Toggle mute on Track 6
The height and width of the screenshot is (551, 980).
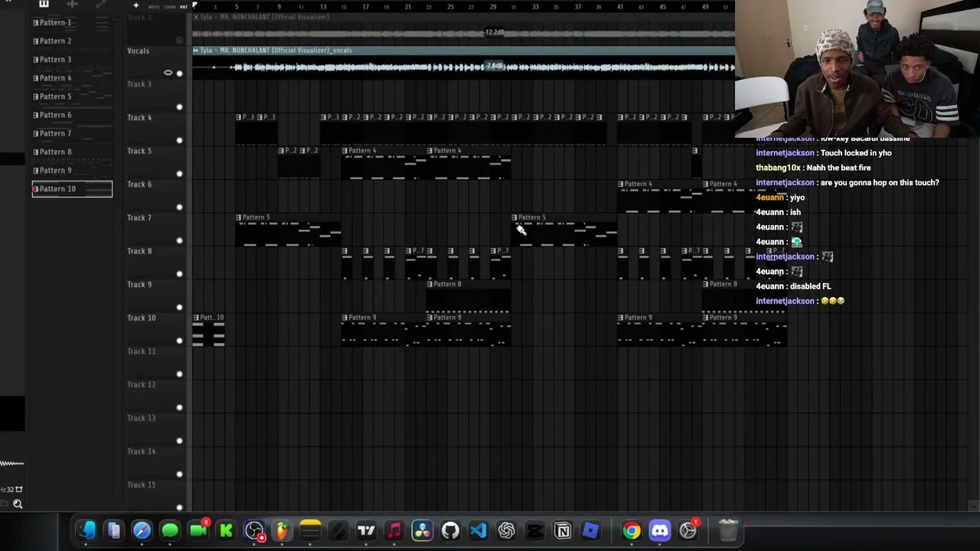179,207
